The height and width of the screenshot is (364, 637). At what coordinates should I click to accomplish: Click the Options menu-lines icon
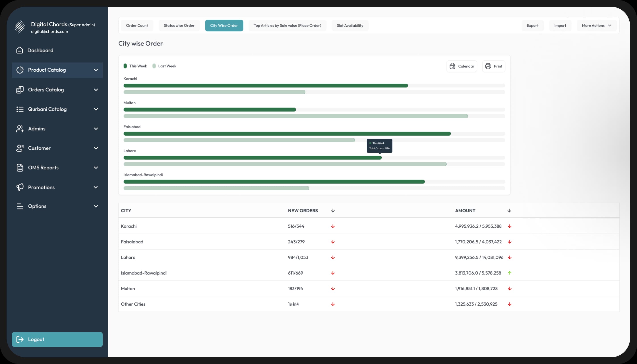[x=20, y=206]
